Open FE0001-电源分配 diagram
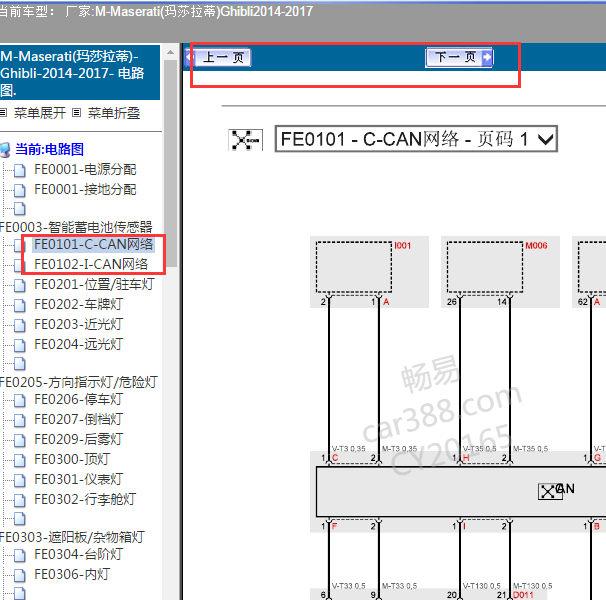606x600 pixels. point(85,169)
